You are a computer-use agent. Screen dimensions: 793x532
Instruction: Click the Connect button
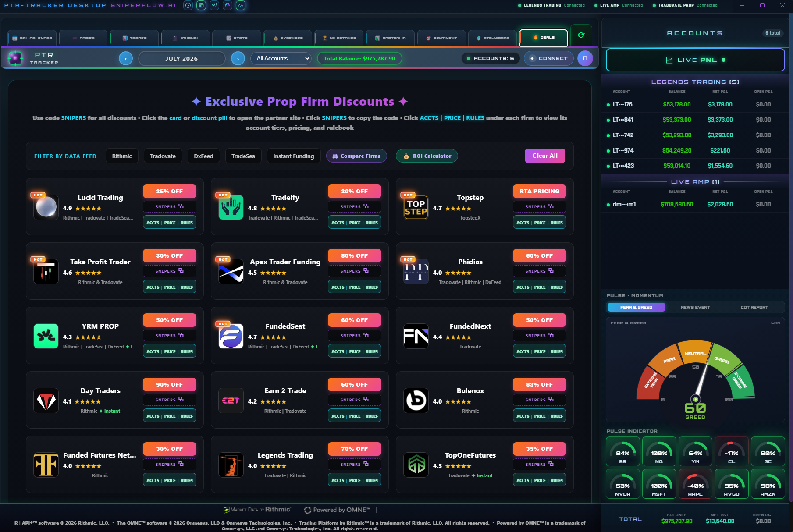click(549, 58)
